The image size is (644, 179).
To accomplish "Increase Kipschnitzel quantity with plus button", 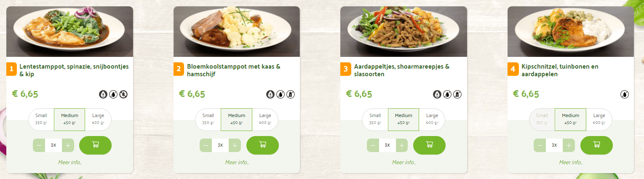I will coord(569,145).
